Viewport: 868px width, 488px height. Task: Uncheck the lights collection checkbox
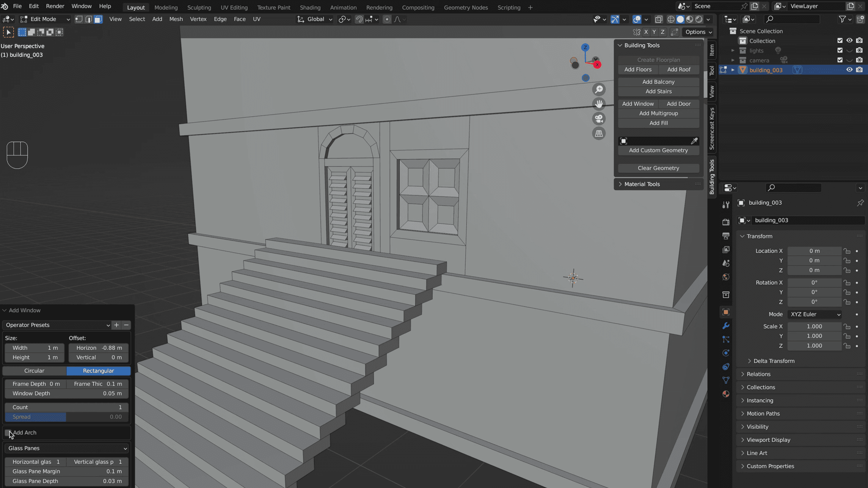[840, 50]
